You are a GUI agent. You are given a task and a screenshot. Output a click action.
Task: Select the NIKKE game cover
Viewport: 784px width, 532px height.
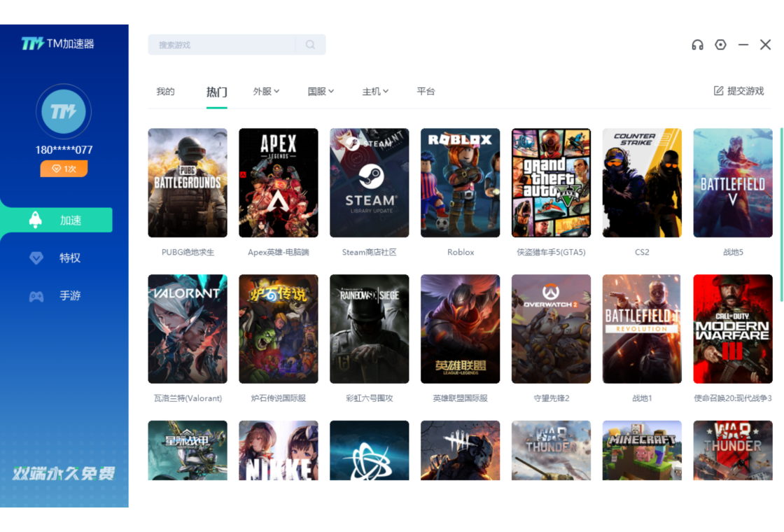click(279, 451)
